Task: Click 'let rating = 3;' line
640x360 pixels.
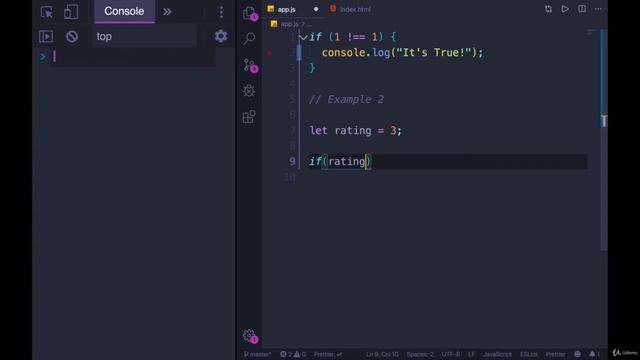Action: [356, 131]
